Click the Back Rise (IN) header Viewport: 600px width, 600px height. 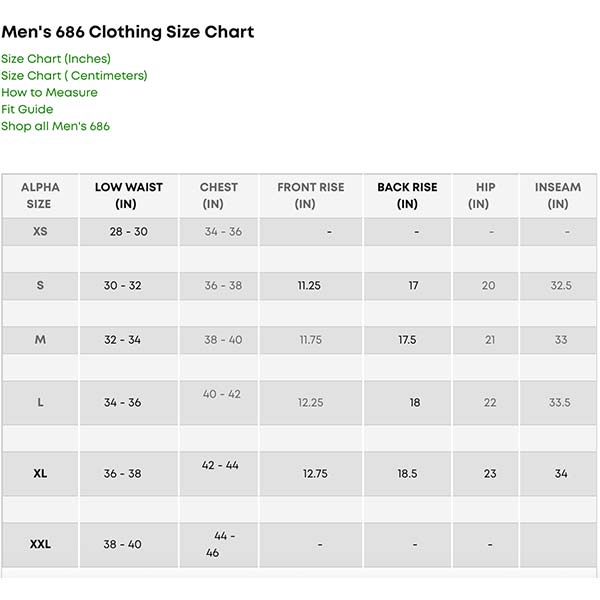(407, 195)
